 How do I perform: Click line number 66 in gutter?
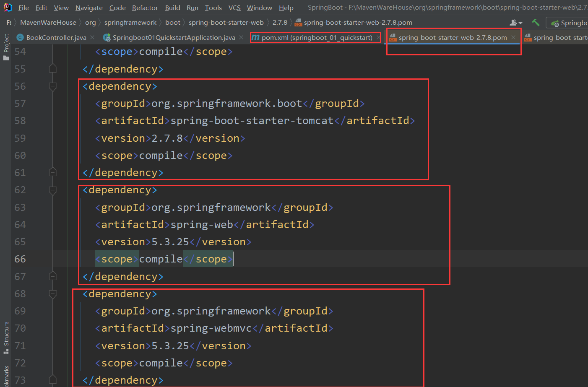(x=20, y=259)
